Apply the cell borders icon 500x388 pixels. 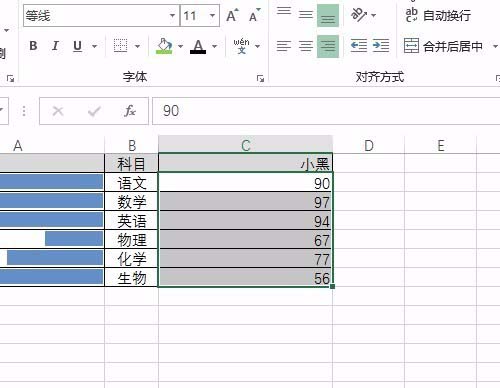click(x=120, y=46)
